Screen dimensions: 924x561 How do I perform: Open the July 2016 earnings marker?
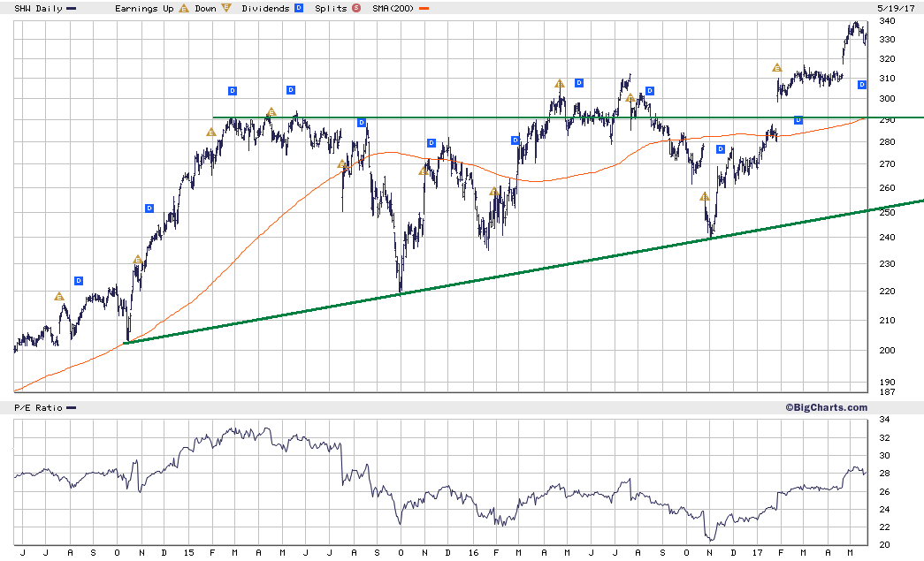[x=630, y=97]
